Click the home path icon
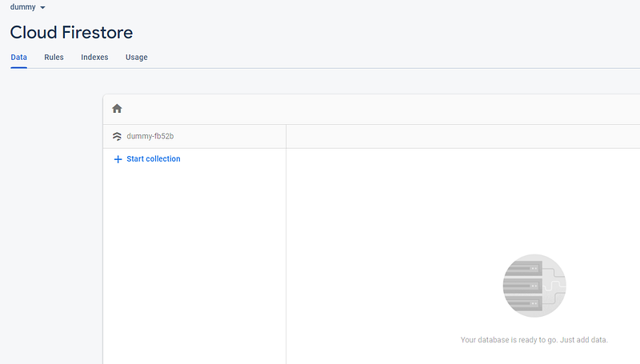 [117, 109]
